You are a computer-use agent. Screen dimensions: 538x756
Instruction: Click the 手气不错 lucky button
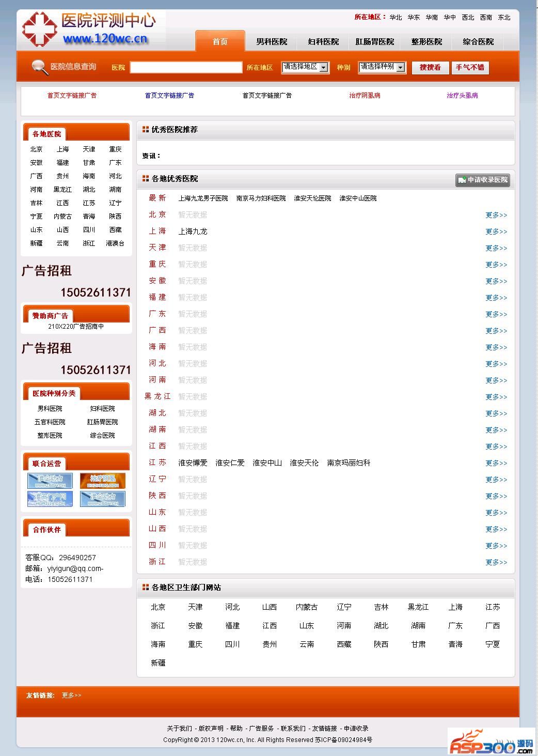click(470, 68)
